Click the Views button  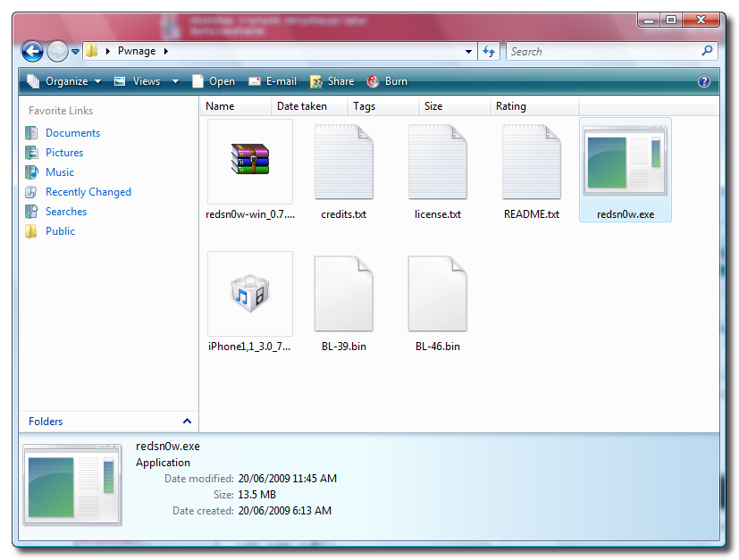[139, 81]
